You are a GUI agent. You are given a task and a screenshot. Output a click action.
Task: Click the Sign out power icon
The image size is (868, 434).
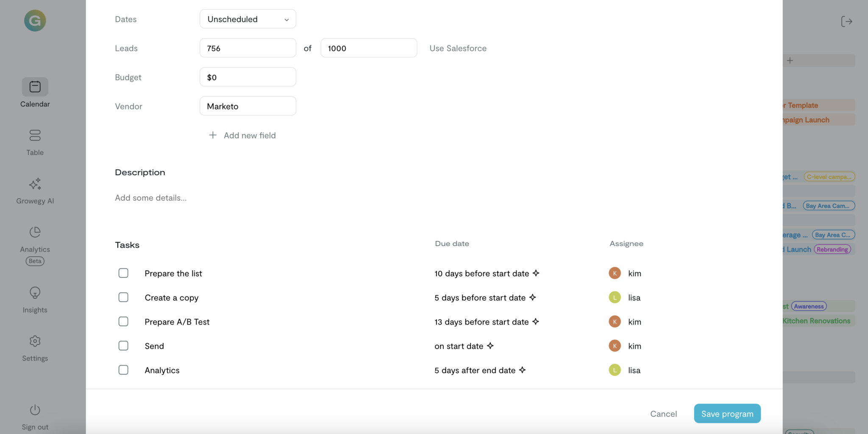click(x=35, y=410)
